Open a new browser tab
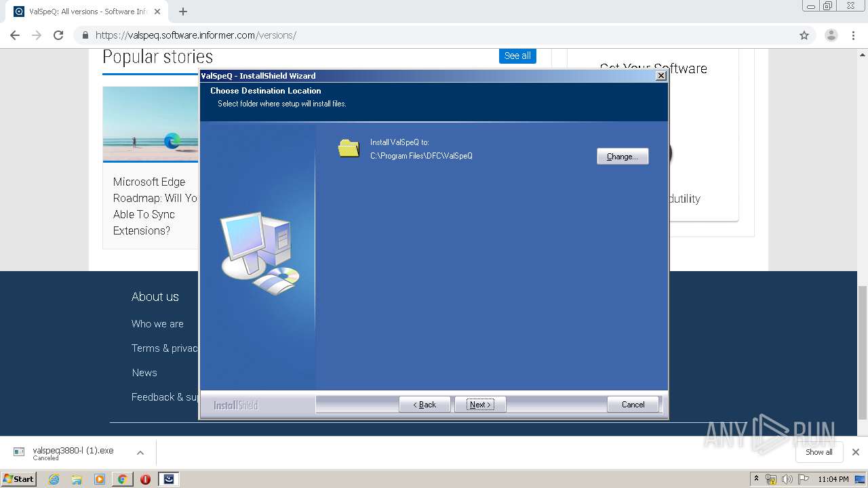Image resolution: width=868 pixels, height=488 pixels. coord(182,12)
